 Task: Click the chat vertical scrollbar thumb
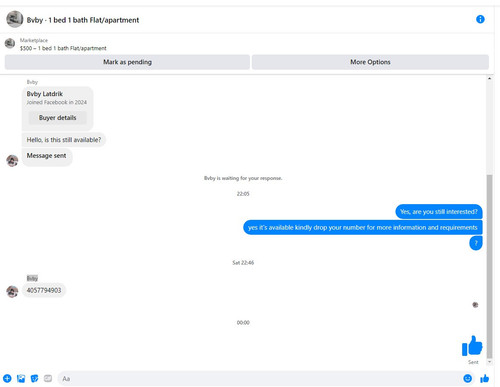489,266
